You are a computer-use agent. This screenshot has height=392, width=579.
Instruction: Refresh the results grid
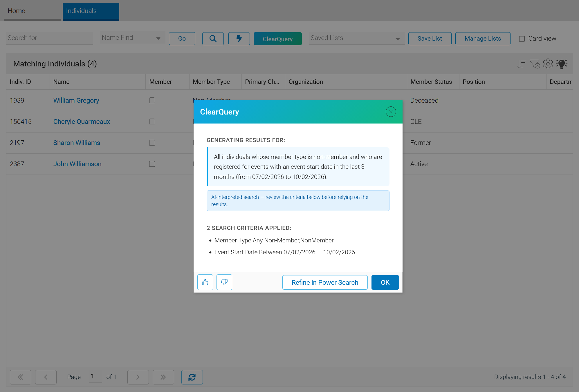192,377
